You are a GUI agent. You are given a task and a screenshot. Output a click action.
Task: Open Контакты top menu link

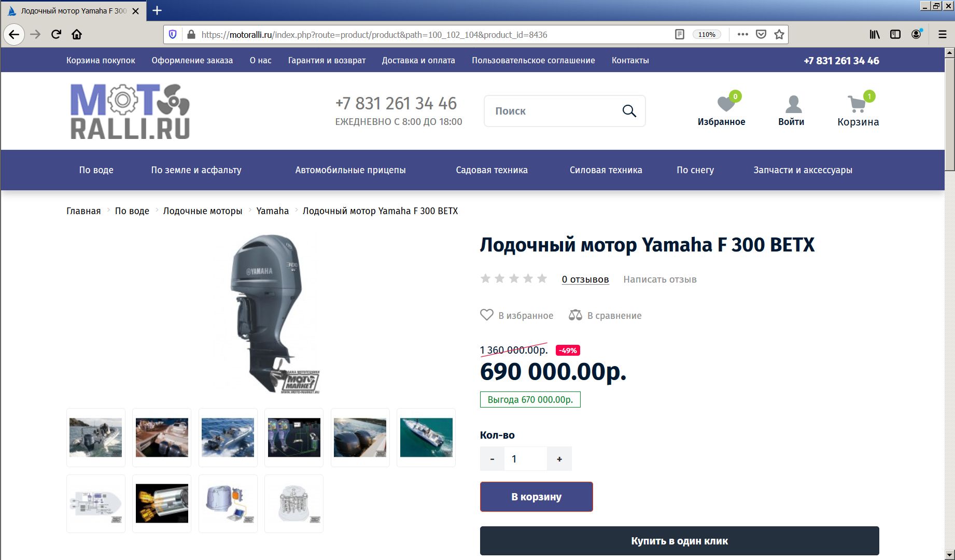pyautogui.click(x=630, y=61)
